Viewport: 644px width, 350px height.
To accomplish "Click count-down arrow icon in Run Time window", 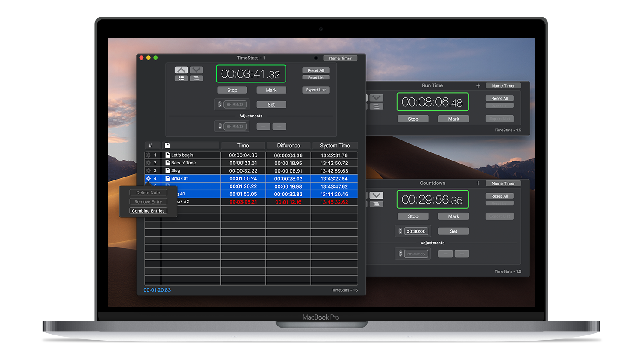I will [x=376, y=98].
